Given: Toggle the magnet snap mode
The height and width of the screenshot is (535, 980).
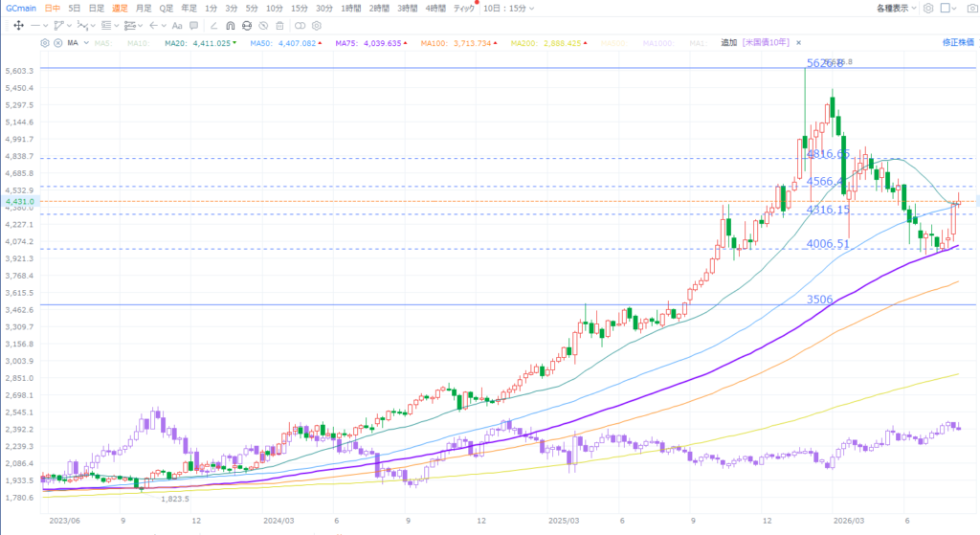Looking at the screenshot, I should [x=230, y=26].
